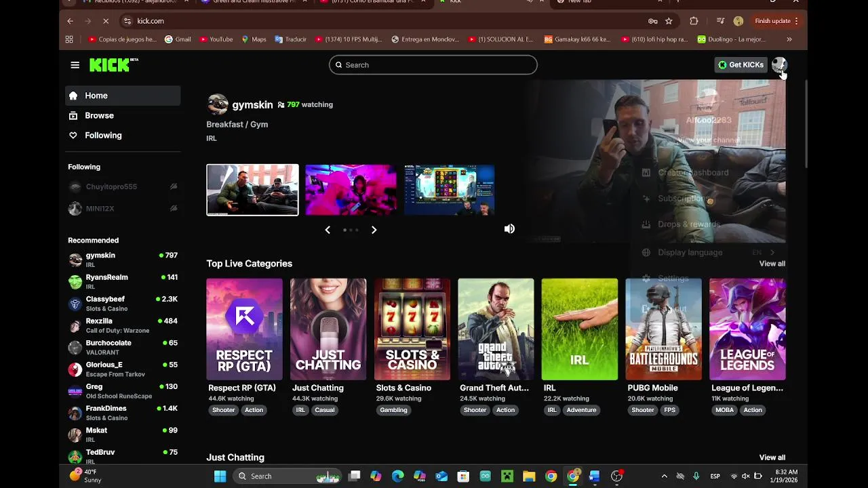This screenshot has height=488, width=868.
Task: Click gymskin streamer name in featured header
Action: coord(252,105)
